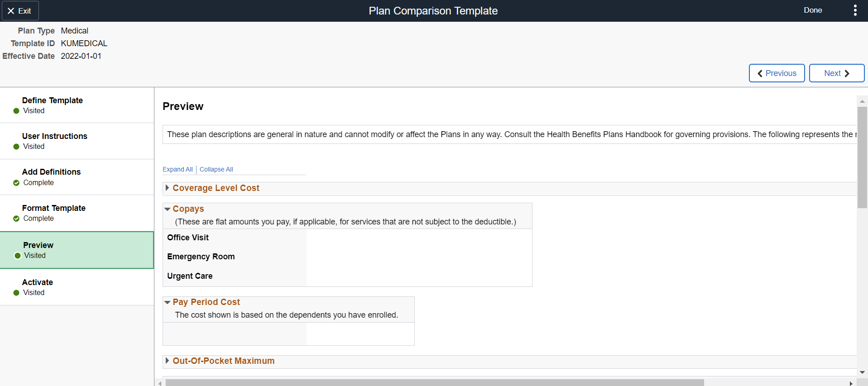Click green status dot under Activate
Screen dimensions: 868x386
(x=16, y=293)
